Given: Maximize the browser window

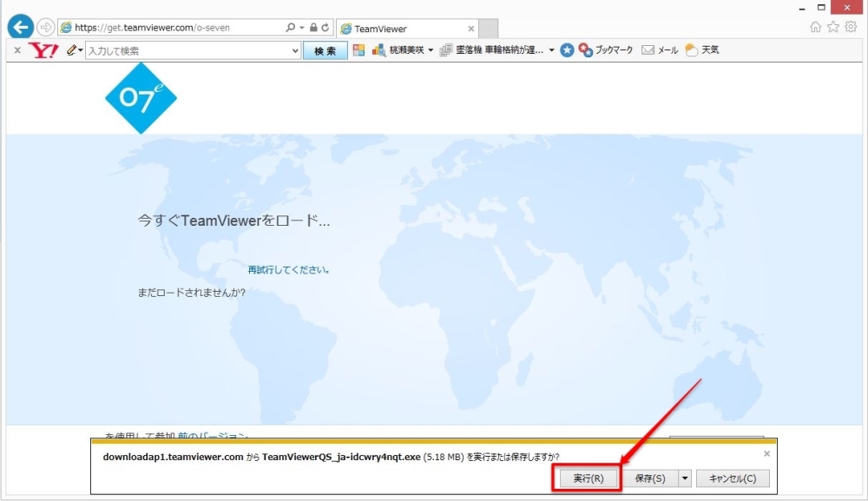Looking at the screenshot, I should point(821,7).
